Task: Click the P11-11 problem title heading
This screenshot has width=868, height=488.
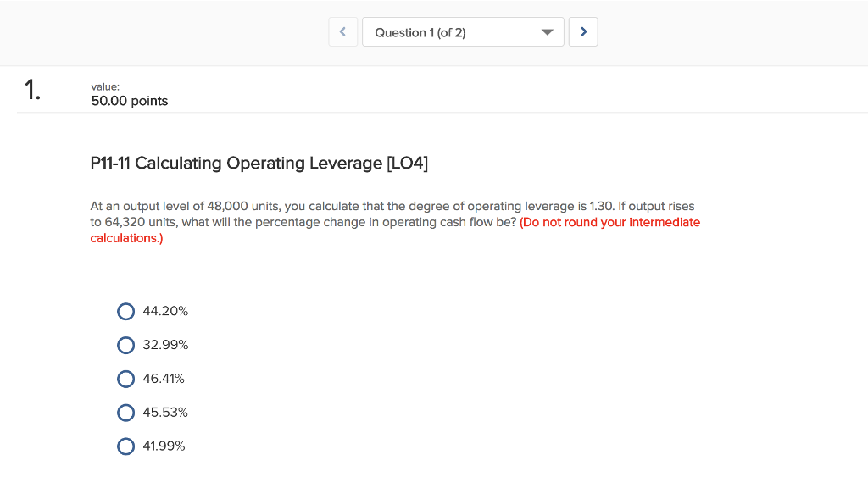Action: coord(259,163)
